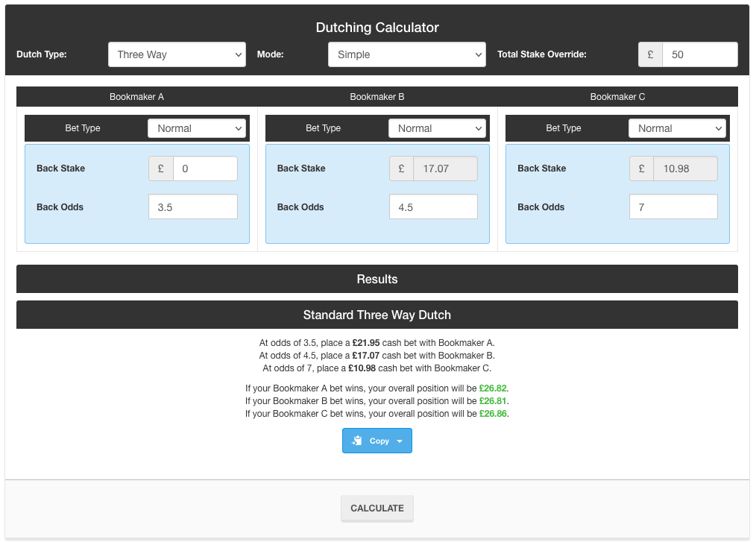Screen dimensions: 756x545
Task: Expand the Mode dropdown set to Simple
Action: pos(406,54)
